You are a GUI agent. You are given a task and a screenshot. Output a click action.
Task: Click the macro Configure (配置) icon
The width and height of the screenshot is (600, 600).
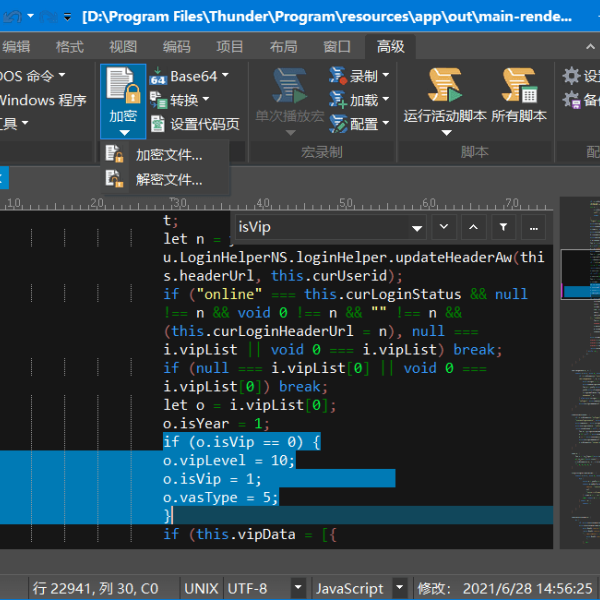point(337,124)
